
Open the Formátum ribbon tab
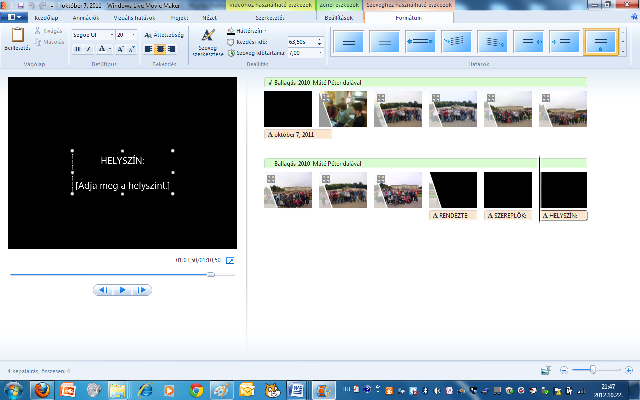378,18
